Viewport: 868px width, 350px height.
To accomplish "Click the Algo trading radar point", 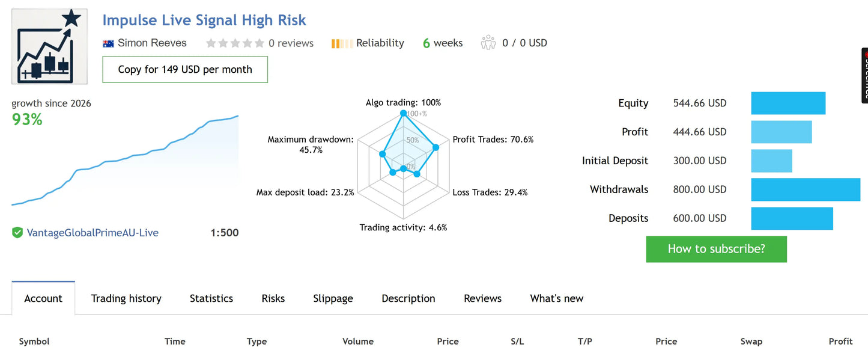I will (x=403, y=113).
